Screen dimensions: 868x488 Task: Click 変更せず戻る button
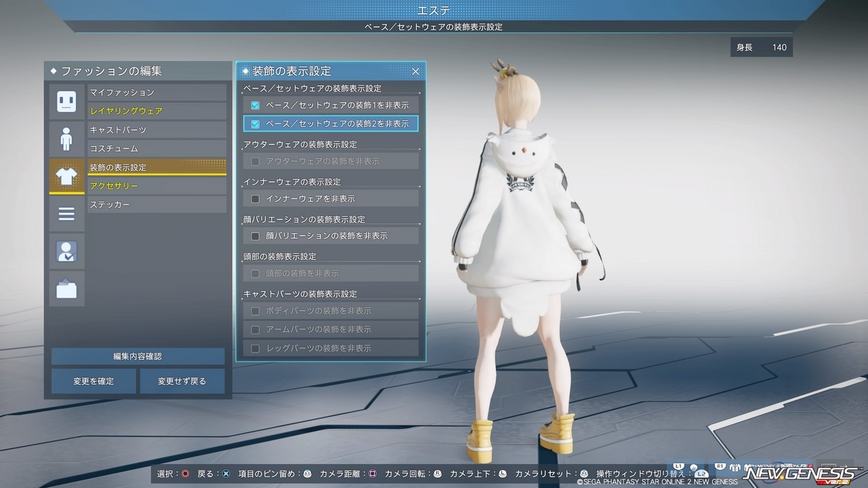pyautogui.click(x=182, y=381)
